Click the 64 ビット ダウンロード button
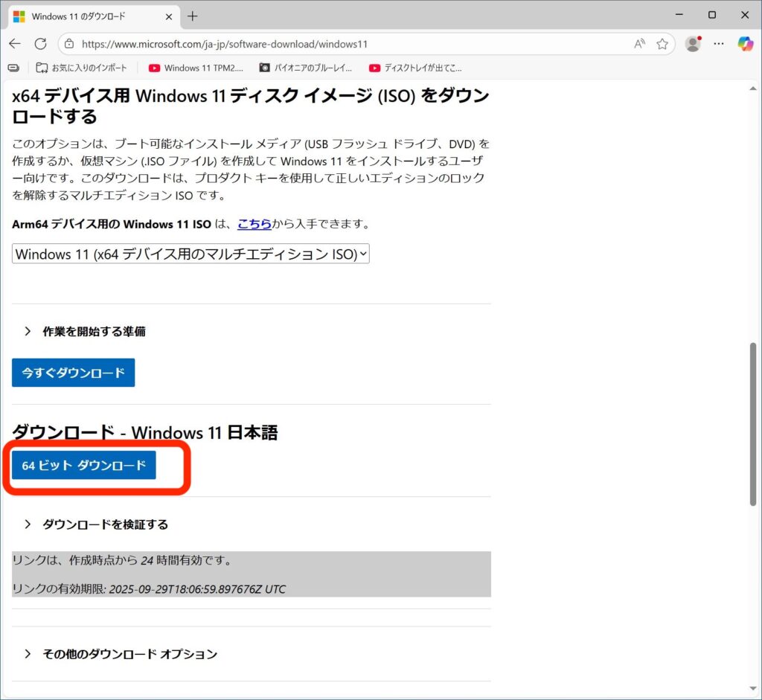 [x=84, y=466]
